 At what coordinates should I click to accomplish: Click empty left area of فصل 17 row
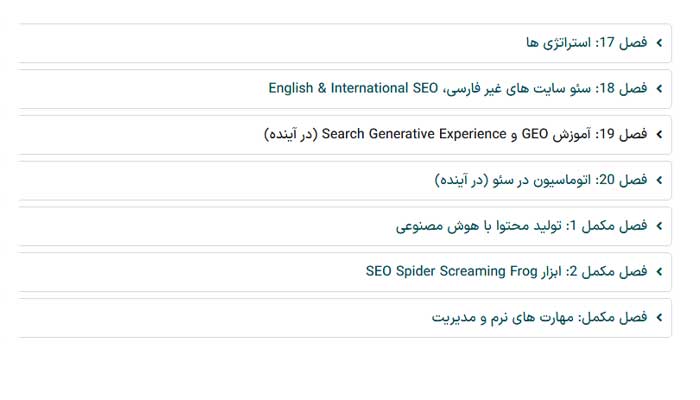(x=200, y=43)
